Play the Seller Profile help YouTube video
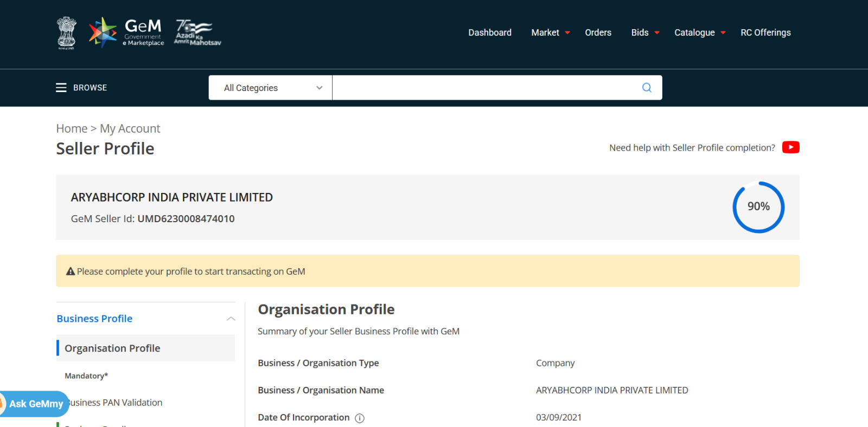Viewport: 868px width, 427px height. (x=790, y=147)
